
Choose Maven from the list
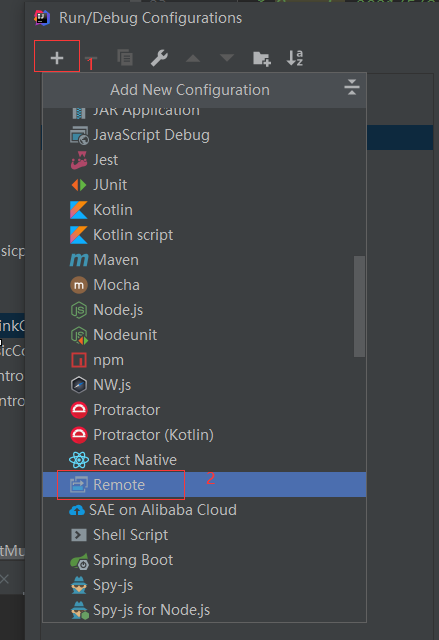tap(204, 260)
